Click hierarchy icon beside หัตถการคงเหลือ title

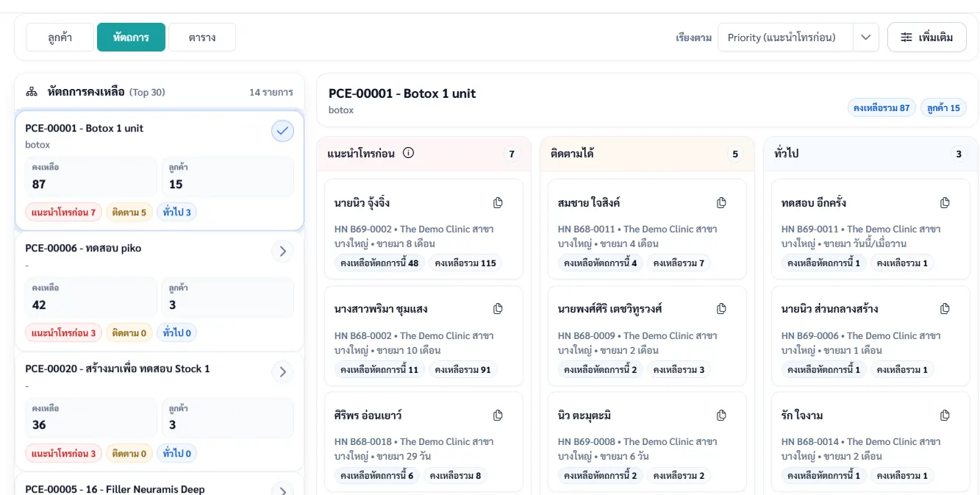point(32,92)
